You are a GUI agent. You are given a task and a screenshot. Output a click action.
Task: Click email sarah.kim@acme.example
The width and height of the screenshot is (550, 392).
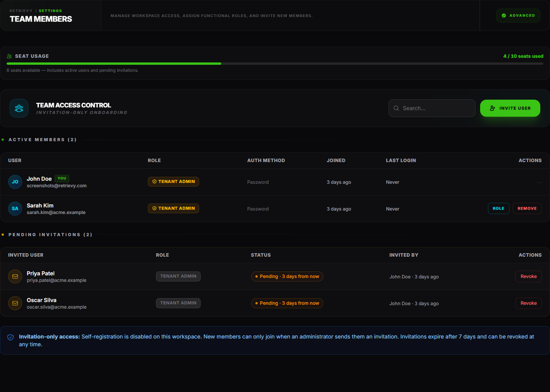pyautogui.click(x=56, y=212)
